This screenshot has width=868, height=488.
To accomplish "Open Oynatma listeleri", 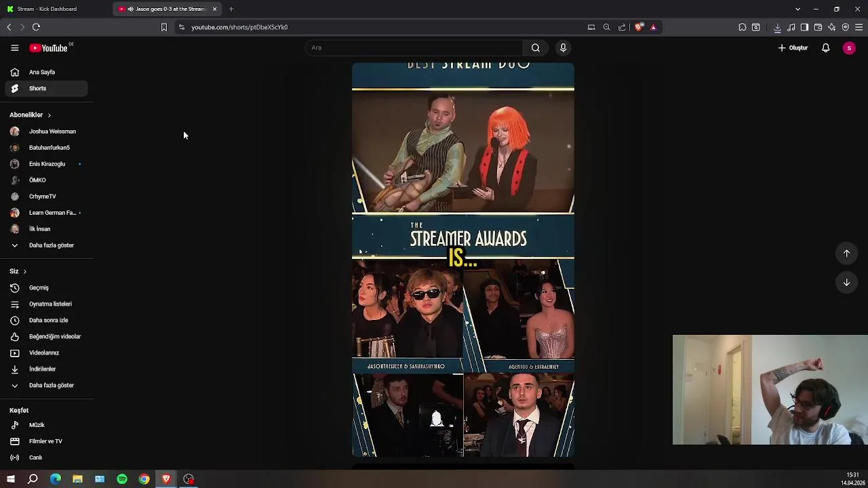I will coord(46,304).
